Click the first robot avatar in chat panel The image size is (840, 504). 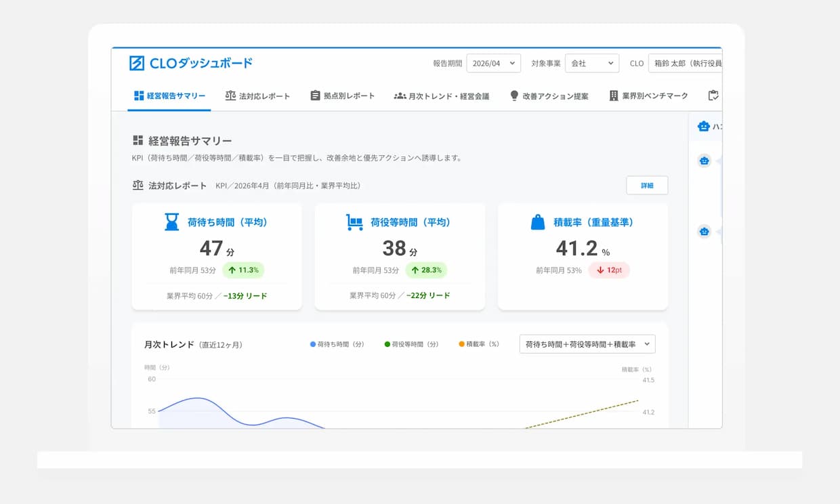pos(705,161)
